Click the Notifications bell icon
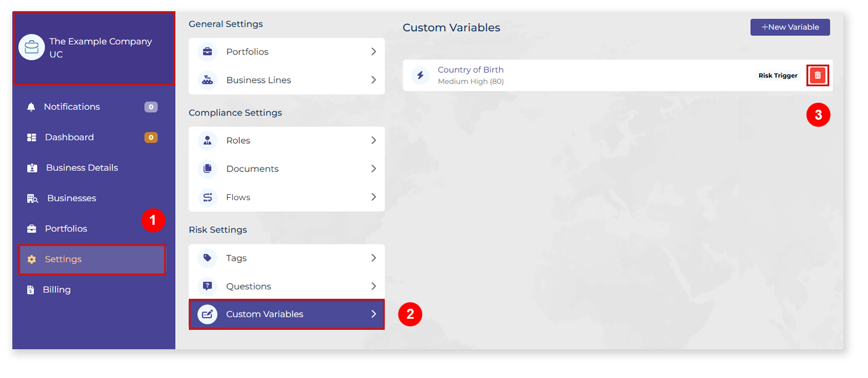 pyautogui.click(x=31, y=107)
